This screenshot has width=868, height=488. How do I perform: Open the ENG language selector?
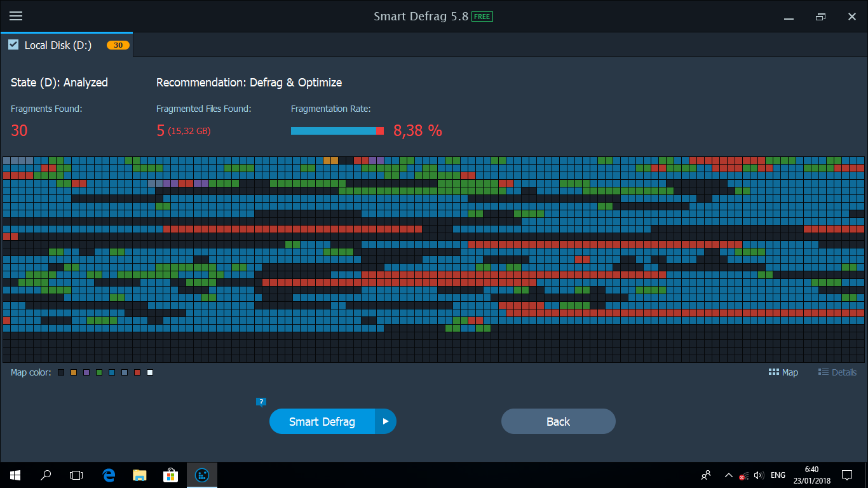pos(778,475)
